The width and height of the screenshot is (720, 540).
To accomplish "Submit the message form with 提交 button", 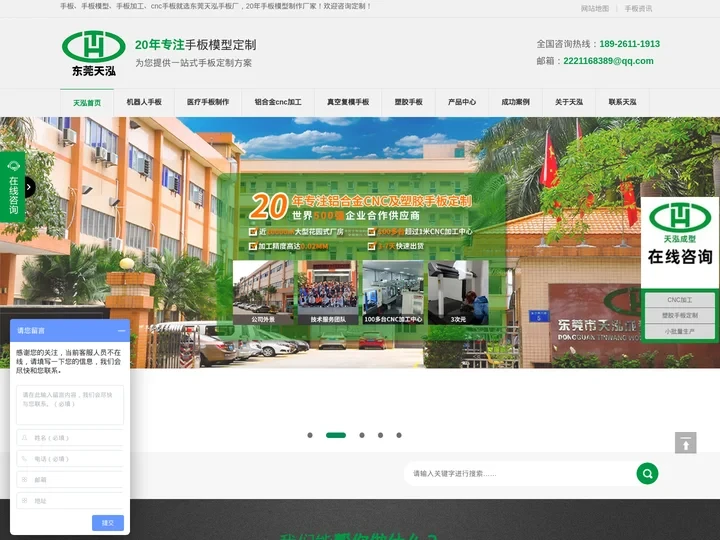I will (x=108, y=523).
